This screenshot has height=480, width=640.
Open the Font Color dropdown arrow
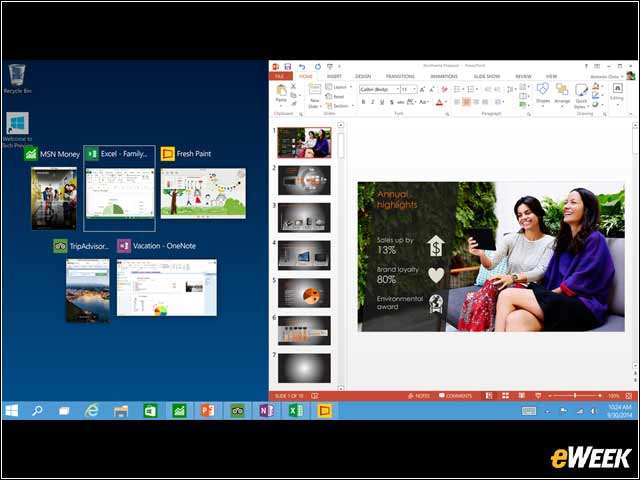(447, 102)
